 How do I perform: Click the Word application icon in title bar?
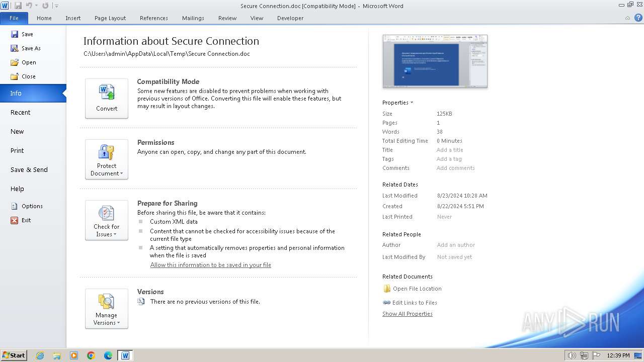tap(5, 6)
